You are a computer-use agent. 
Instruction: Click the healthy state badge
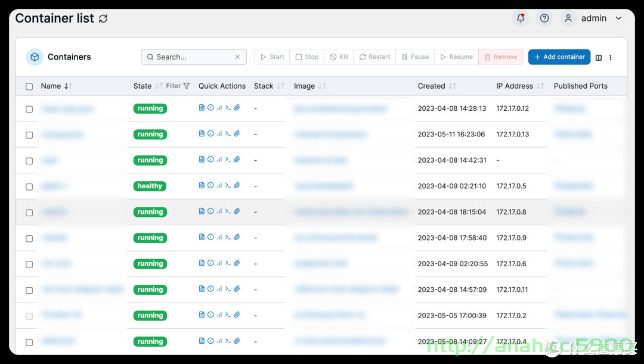click(x=150, y=186)
